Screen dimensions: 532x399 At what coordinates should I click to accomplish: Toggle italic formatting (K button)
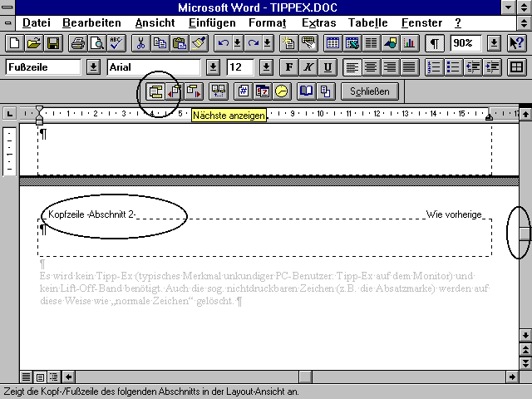[308, 66]
